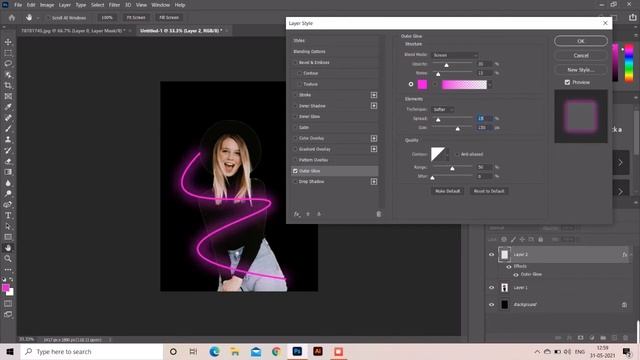Enable the Drop Shadow checkbox

295,182
